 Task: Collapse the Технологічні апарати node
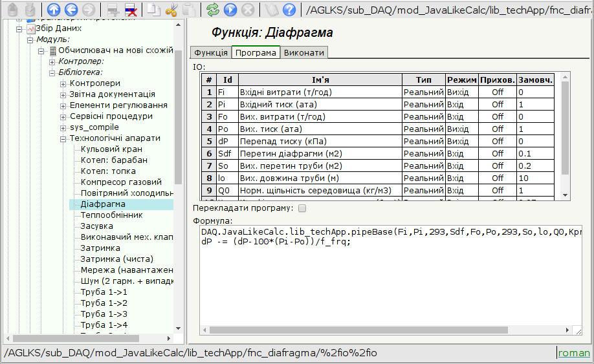tap(63, 138)
